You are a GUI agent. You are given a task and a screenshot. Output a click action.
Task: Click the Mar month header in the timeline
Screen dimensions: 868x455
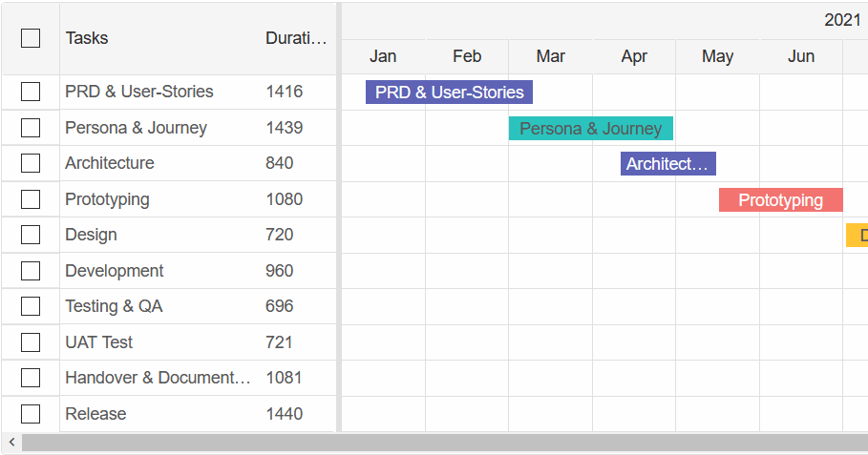550,56
